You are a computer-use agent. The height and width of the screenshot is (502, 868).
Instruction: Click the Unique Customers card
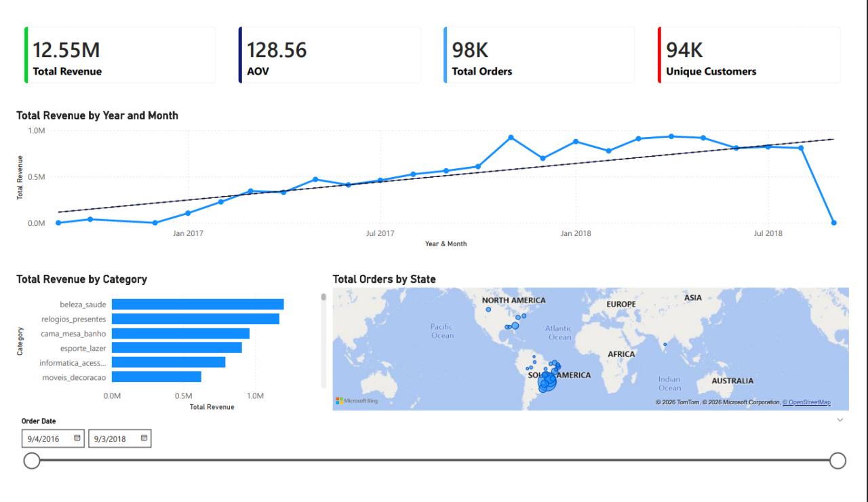749,55
